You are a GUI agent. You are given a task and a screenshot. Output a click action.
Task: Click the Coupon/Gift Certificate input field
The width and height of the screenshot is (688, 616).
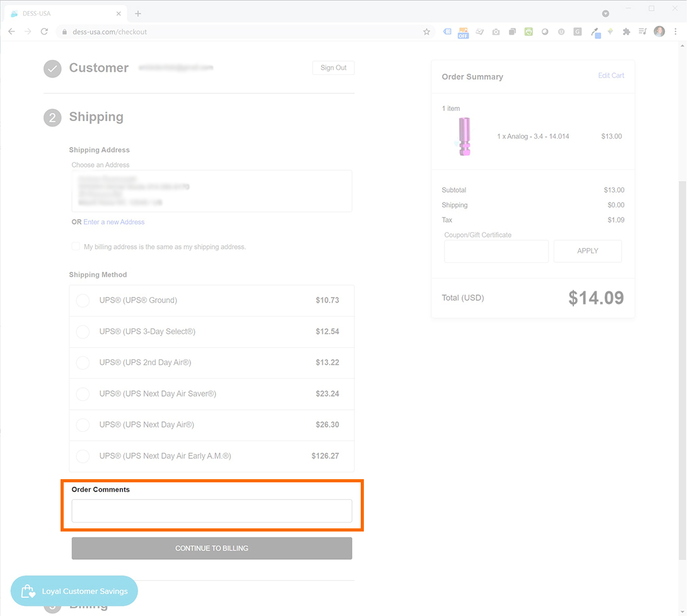pos(496,251)
